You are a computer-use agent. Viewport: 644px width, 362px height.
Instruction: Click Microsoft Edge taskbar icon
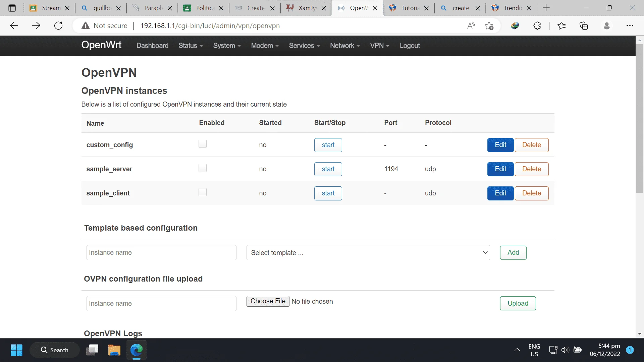pyautogui.click(x=137, y=350)
